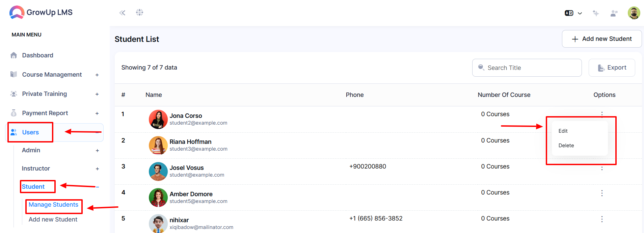Open the profile avatar menu
Screen dimensions: 644x233
click(634, 13)
